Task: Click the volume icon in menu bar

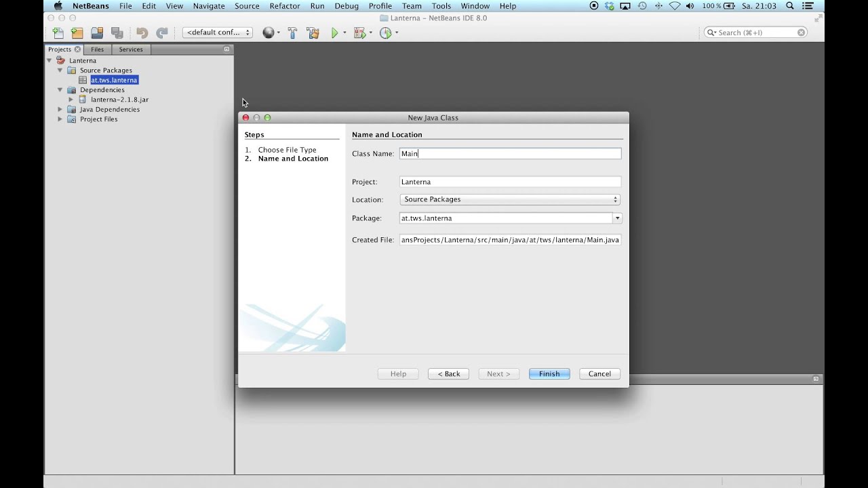Action: (x=690, y=6)
